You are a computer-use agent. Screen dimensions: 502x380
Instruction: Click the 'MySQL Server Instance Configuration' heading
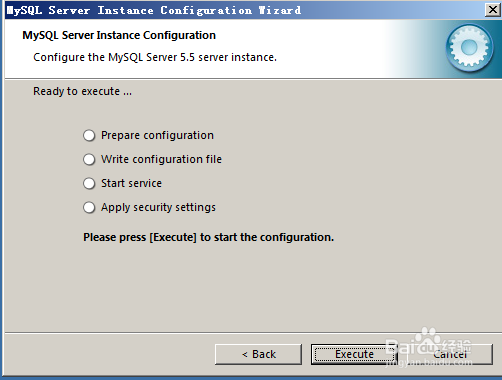119,35
